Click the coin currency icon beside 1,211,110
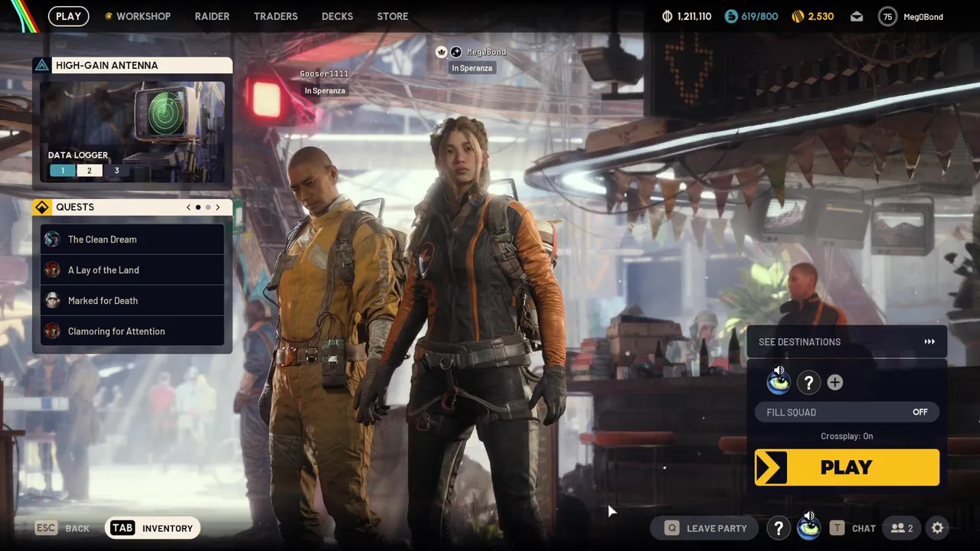Image resolution: width=980 pixels, height=551 pixels. click(x=667, y=16)
